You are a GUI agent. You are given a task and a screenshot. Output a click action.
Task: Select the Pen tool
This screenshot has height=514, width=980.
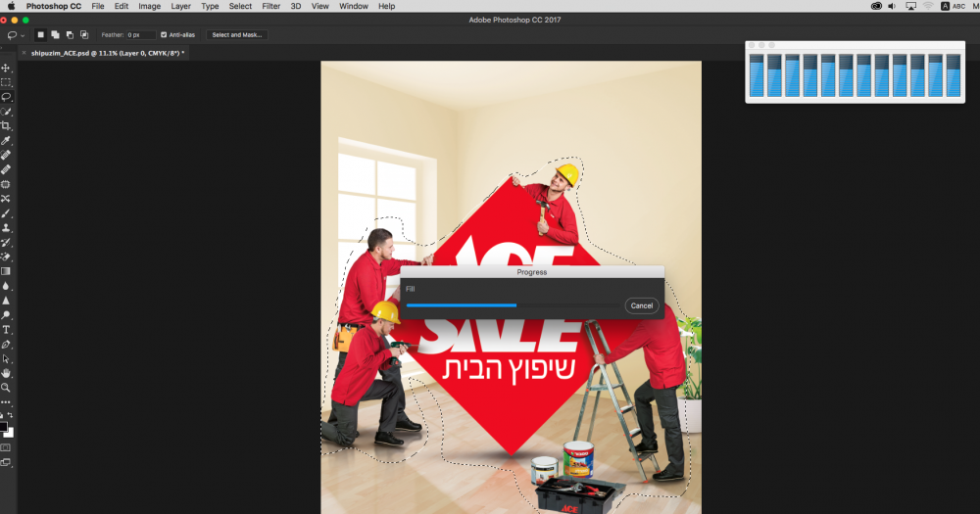(6, 344)
